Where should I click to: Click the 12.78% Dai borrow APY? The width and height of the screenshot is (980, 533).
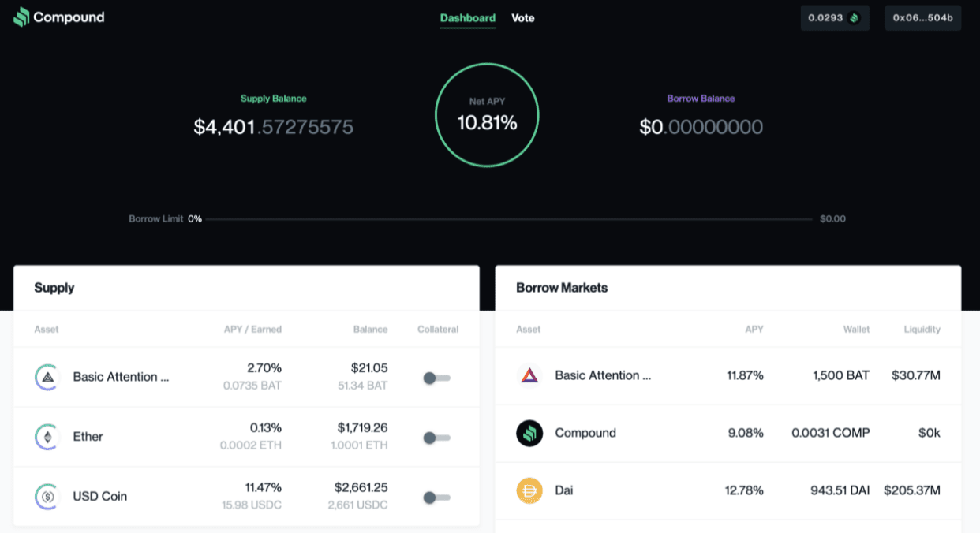tap(745, 490)
